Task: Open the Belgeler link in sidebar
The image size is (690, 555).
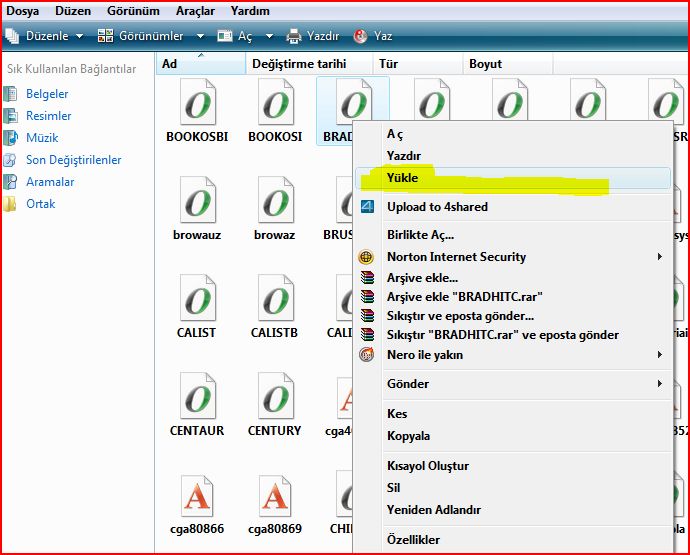Action: coord(47,94)
